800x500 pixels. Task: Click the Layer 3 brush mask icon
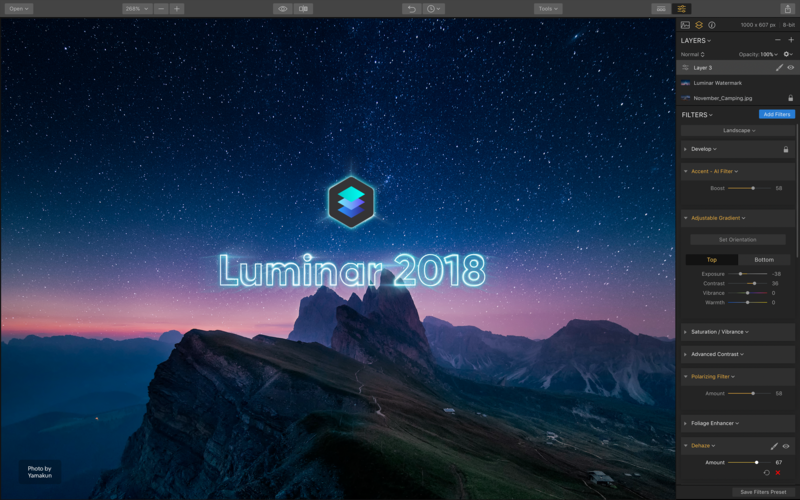[x=779, y=68]
